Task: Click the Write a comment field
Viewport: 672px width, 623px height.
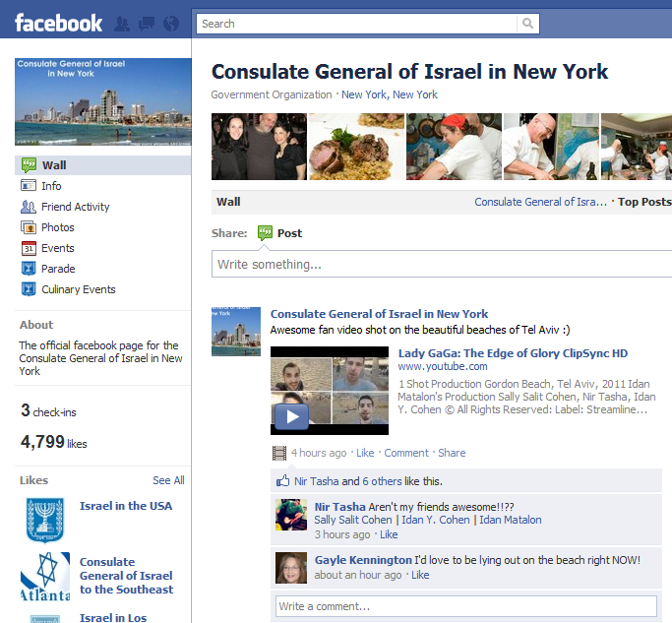Action: 465,606
